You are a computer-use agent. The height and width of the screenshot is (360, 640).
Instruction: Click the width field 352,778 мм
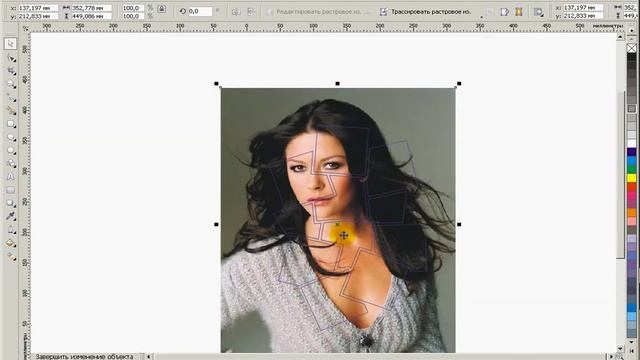click(x=92, y=8)
